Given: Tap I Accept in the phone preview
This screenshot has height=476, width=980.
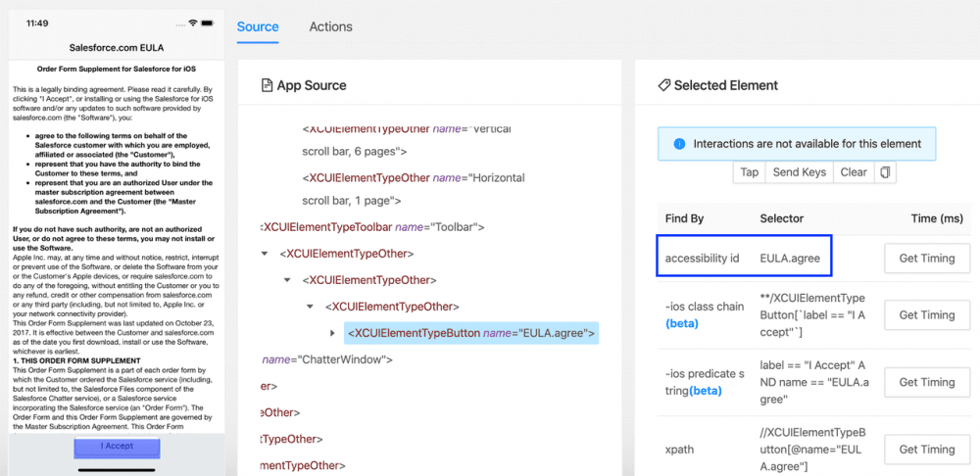Looking at the screenshot, I should (118, 447).
